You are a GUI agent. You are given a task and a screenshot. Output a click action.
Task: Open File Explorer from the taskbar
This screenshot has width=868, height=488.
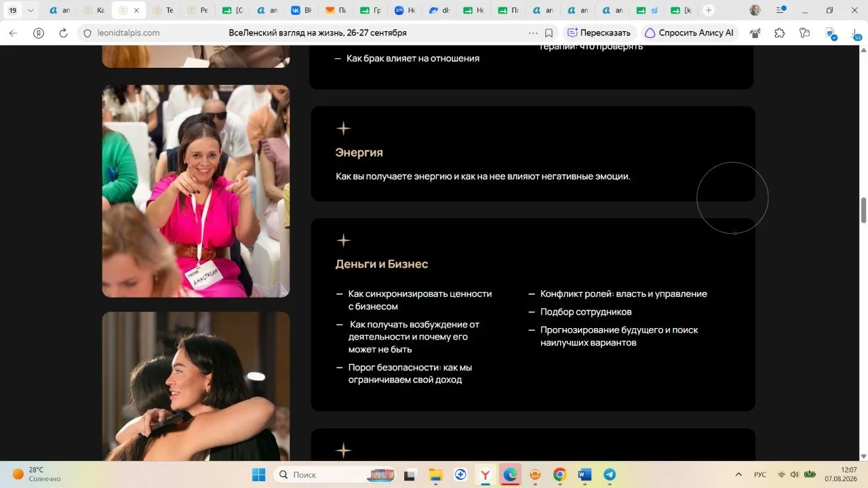(435, 474)
